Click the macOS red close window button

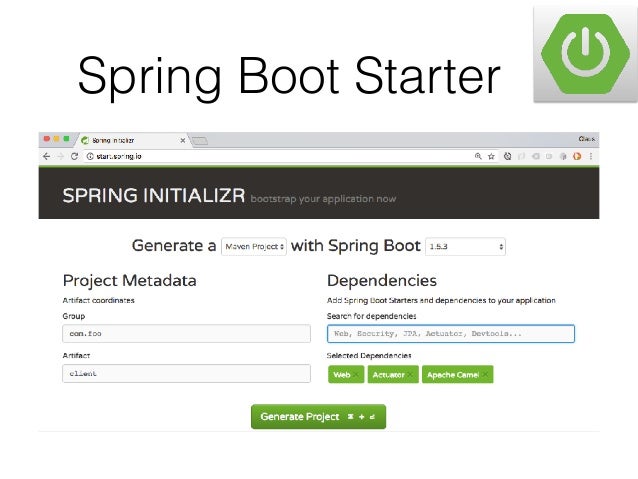pos(47,139)
